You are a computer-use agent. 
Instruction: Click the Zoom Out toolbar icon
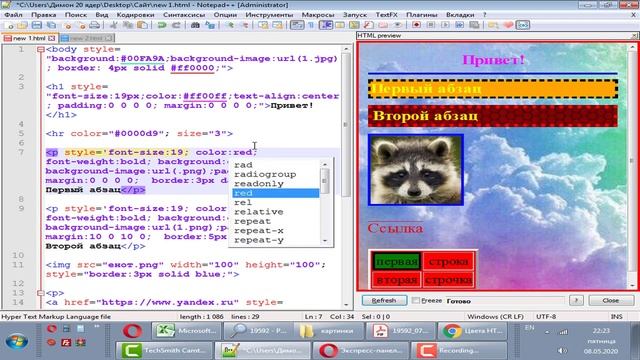(x=244, y=25)
